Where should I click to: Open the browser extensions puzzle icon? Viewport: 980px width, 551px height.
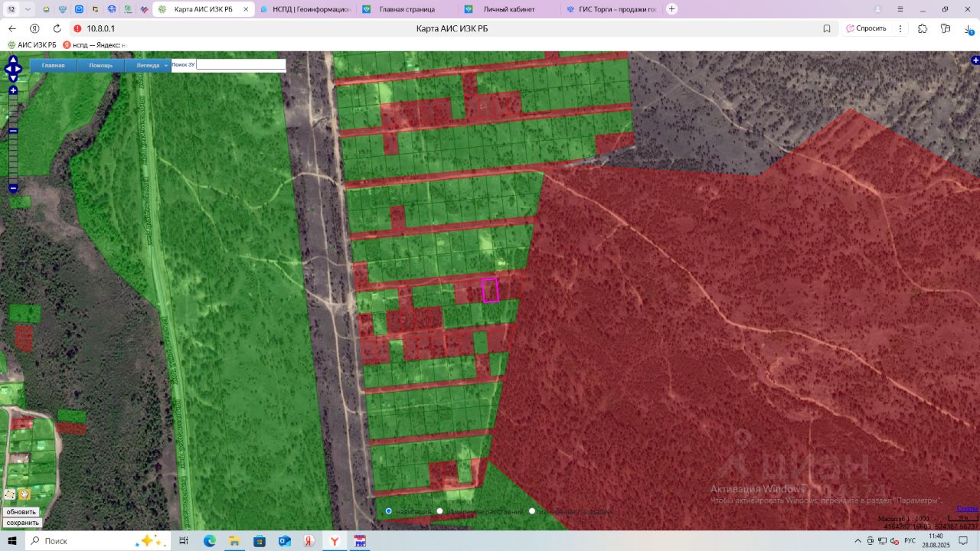923,28
